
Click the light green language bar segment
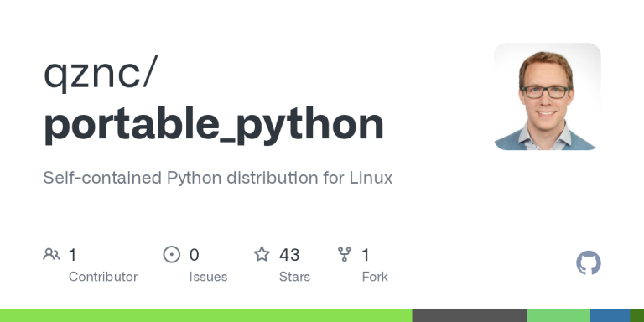206,316
